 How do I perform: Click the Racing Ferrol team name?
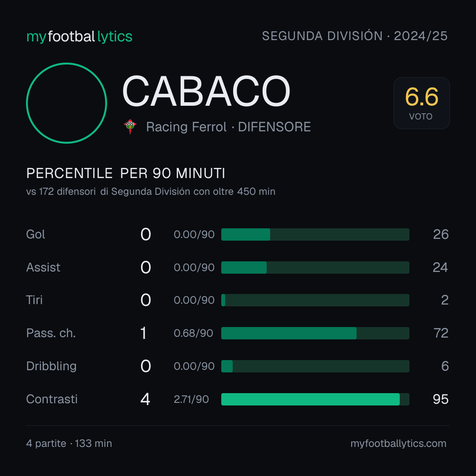(186, 127)
